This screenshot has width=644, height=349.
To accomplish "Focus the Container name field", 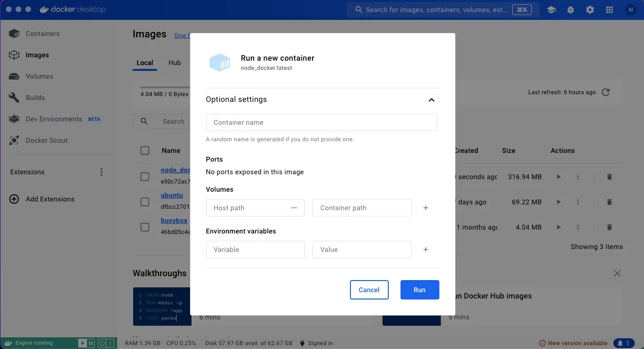I will (321, 122).
